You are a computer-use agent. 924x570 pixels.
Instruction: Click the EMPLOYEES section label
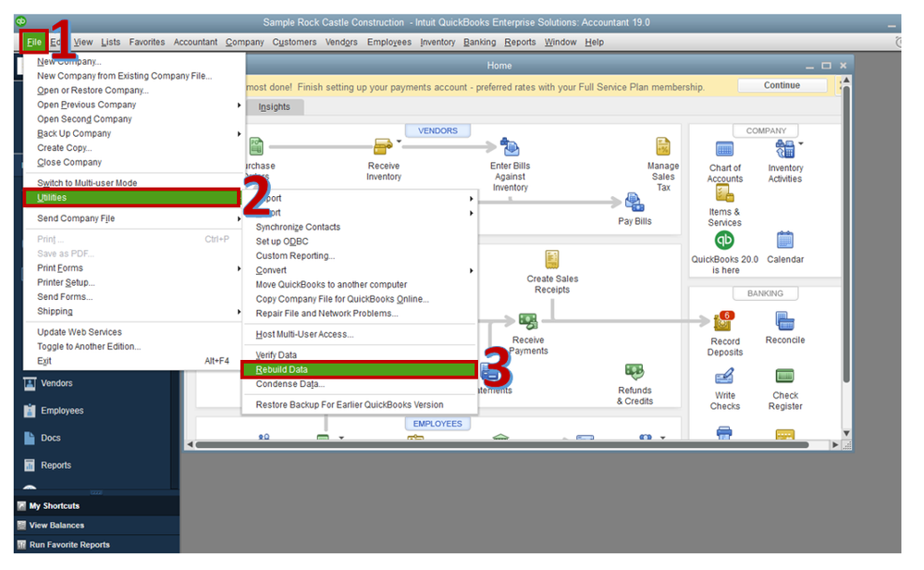point(437,424)
